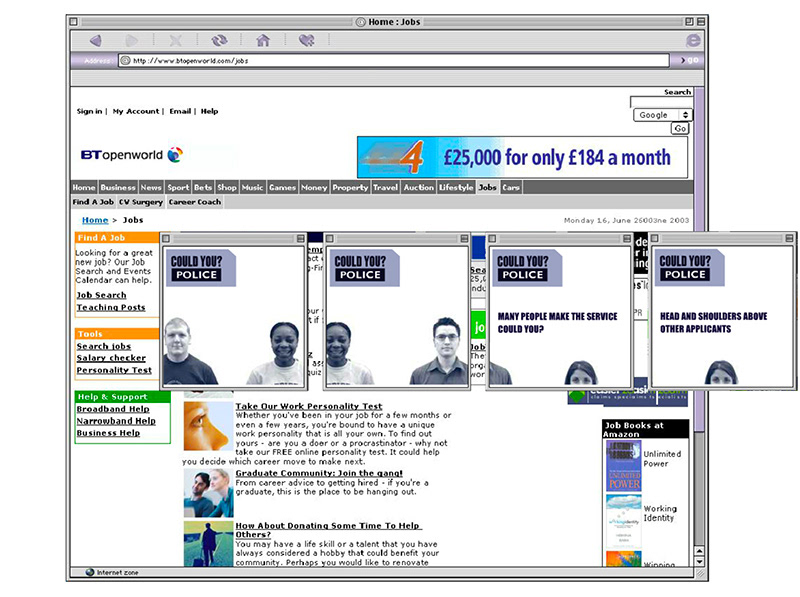Viewport: 800px width, 597px height.
Task: Click the first police popup's left title-bar box
Action: (166, 238)
